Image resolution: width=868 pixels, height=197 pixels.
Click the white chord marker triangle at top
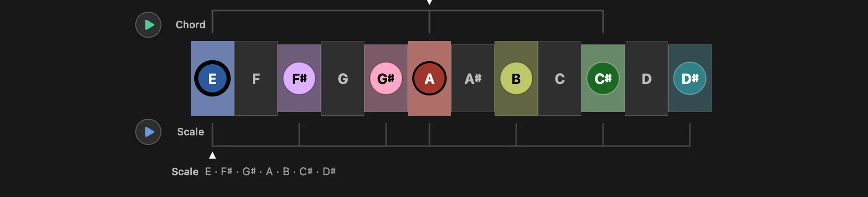coord(429,2)
